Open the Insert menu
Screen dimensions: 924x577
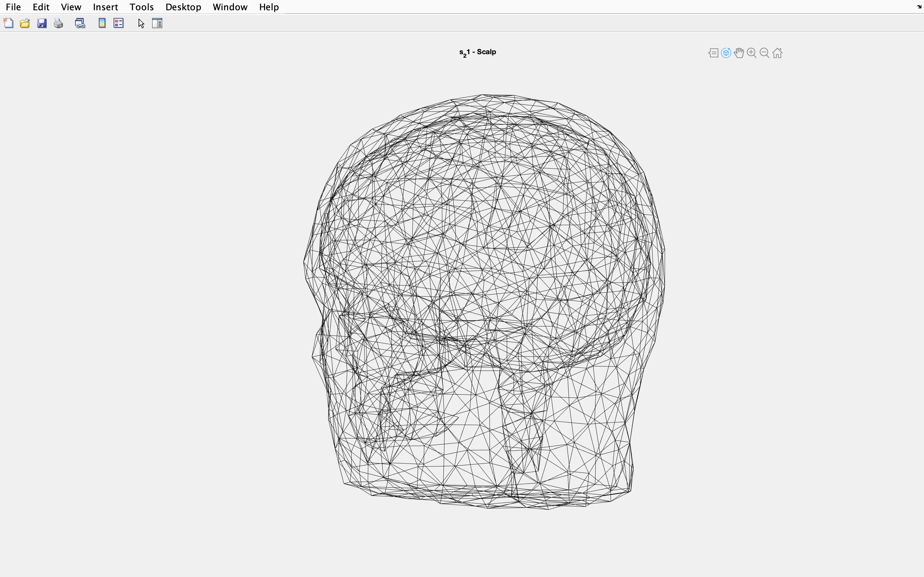click(x=105, y=7)
